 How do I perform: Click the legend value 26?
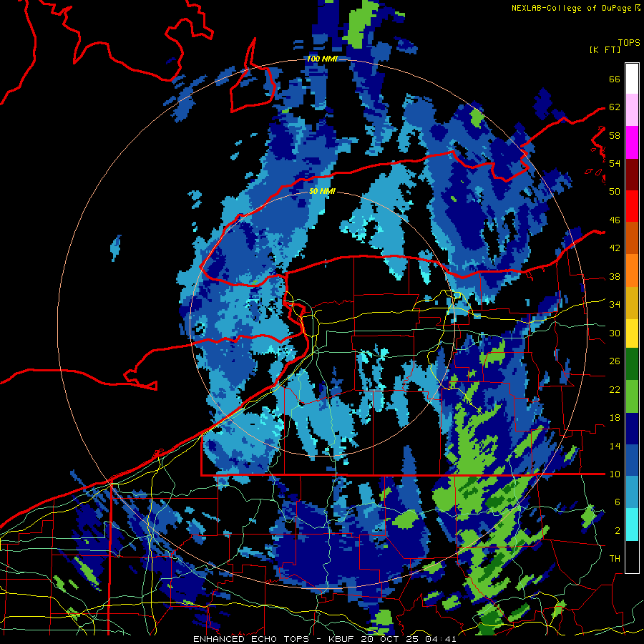pyautogui.click(x=615, y=361)
